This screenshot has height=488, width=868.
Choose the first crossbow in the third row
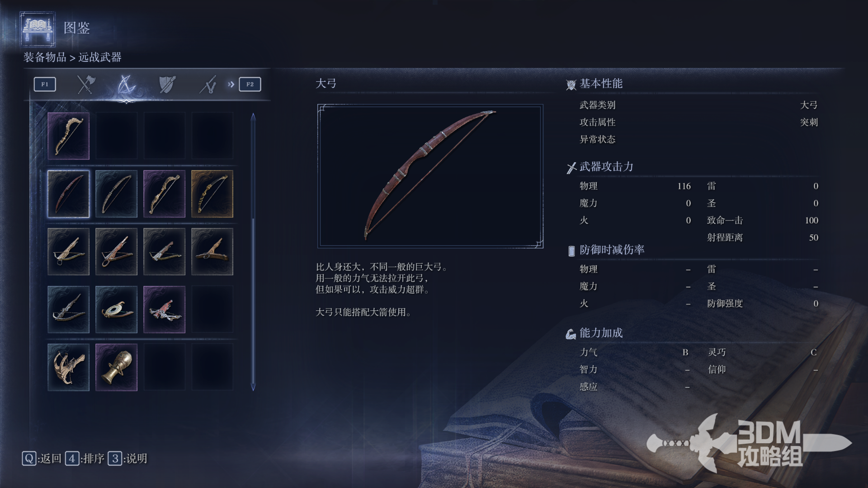[x=69, y=252]
